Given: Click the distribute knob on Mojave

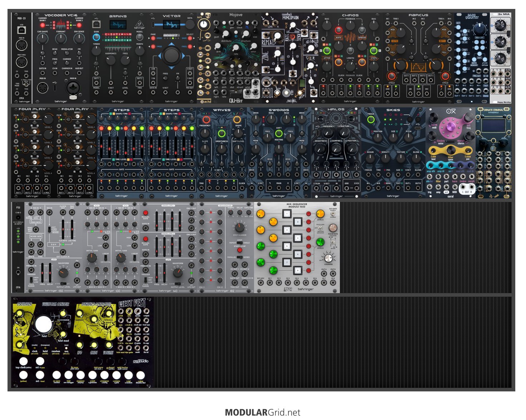Looking at the screenshot, I should (x=226, y=34).
